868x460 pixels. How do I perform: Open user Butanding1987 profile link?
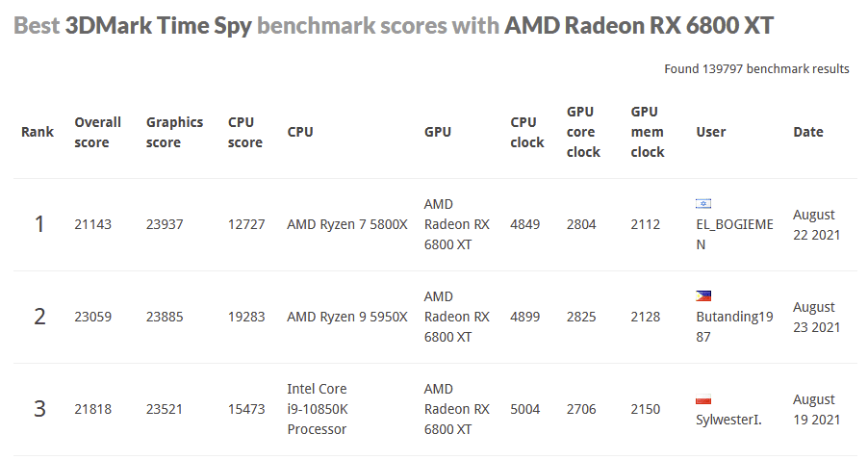click(x=734, y=326)
